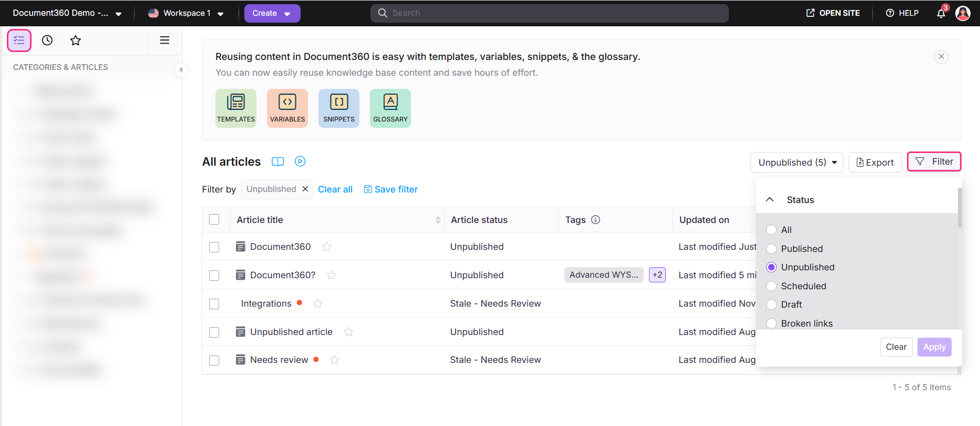Check the Needs review row checkbox
The image size is (980, 426).
point(214,360)
